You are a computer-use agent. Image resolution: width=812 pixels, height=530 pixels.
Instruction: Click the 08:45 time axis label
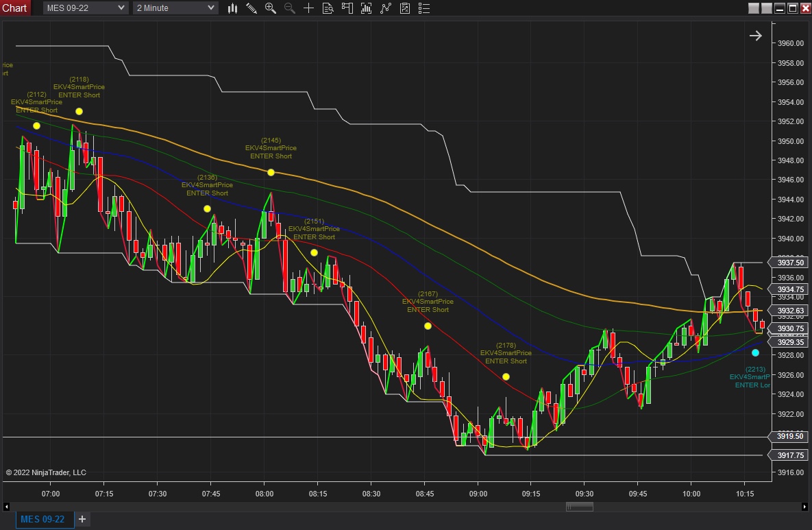pos(425,494)
